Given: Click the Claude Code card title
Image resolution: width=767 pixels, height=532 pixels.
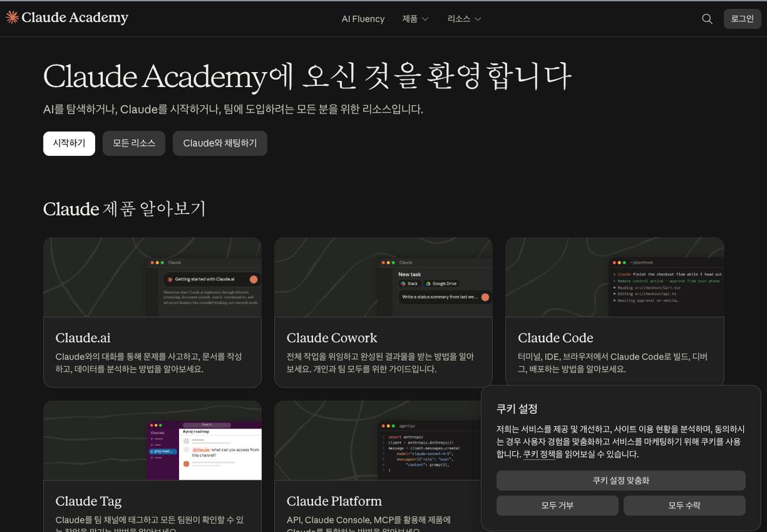Looking at the screenshot, I should point(555,338).
